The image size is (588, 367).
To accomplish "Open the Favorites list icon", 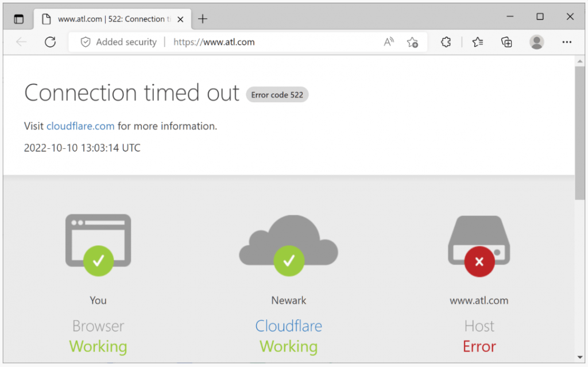I will pos(478,42).
